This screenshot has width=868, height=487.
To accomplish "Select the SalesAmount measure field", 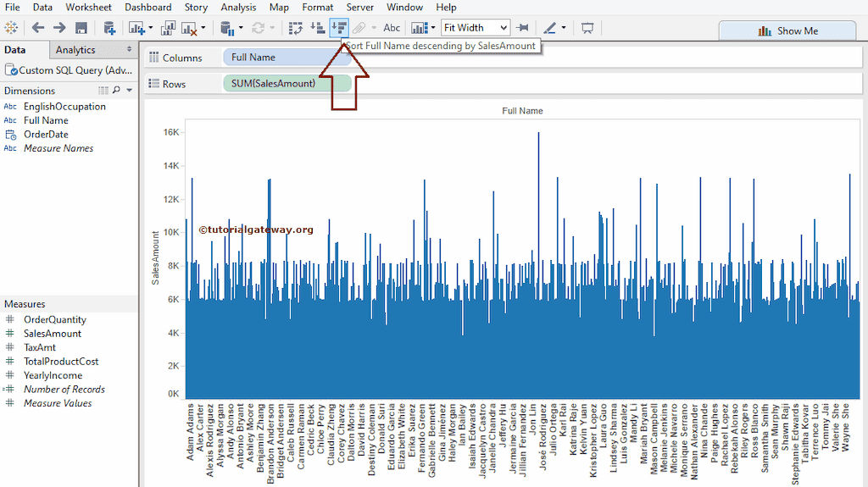I will 53,334.
